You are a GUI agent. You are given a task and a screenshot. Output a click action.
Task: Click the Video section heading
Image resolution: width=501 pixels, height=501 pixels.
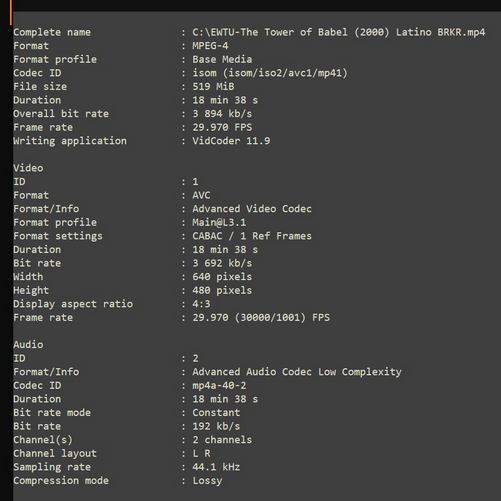(28, 168)
